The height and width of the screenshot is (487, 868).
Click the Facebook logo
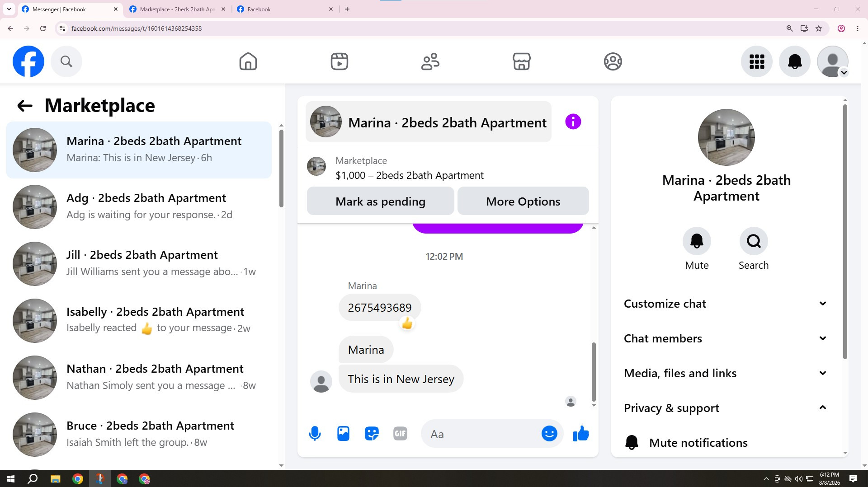coord(28,61)
